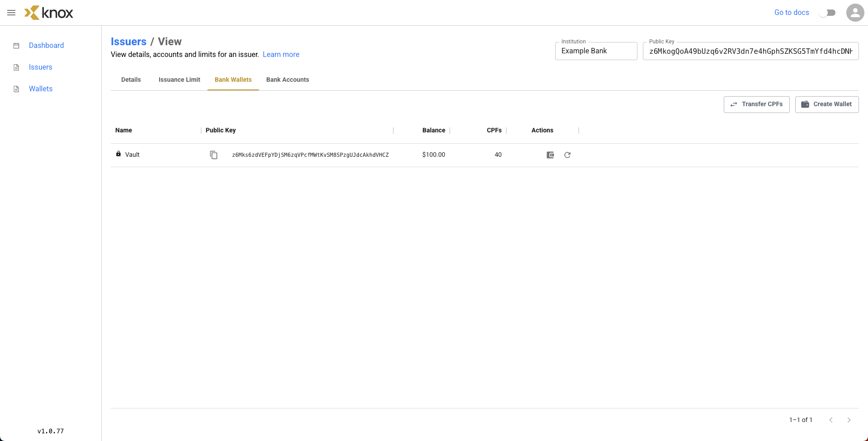
Task: Copy the Vault wallet public key
Action: point(213,155)
